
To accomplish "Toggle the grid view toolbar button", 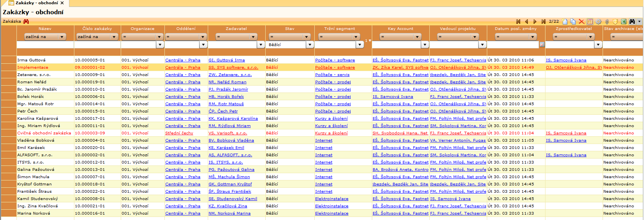I will tap(590, 22).
